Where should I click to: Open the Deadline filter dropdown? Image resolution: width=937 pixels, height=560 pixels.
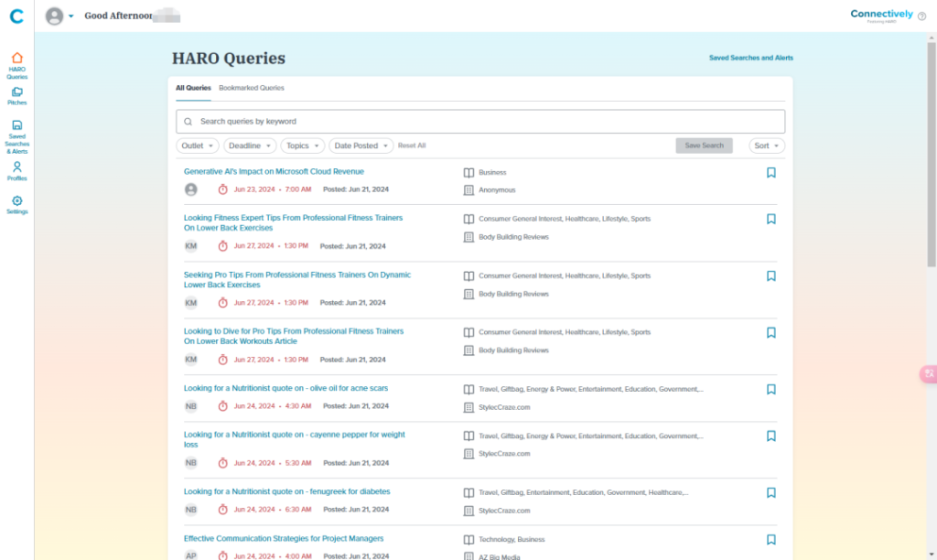click(250, 145)
